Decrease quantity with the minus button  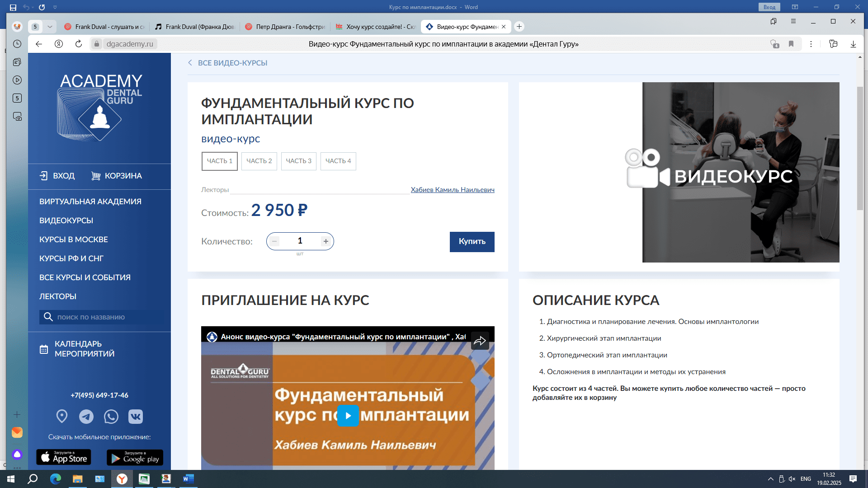[x=274, y=241]
